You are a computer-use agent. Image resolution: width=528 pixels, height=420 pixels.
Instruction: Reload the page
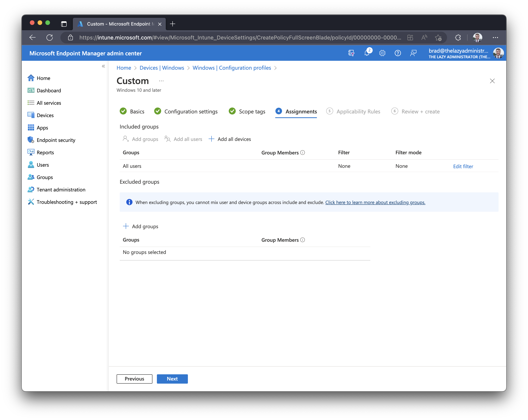50,37
